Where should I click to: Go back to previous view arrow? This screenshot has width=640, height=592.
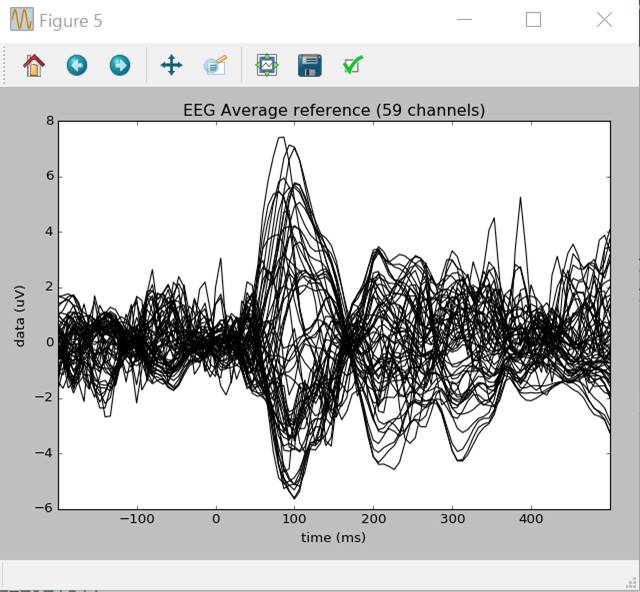(77, 66)
